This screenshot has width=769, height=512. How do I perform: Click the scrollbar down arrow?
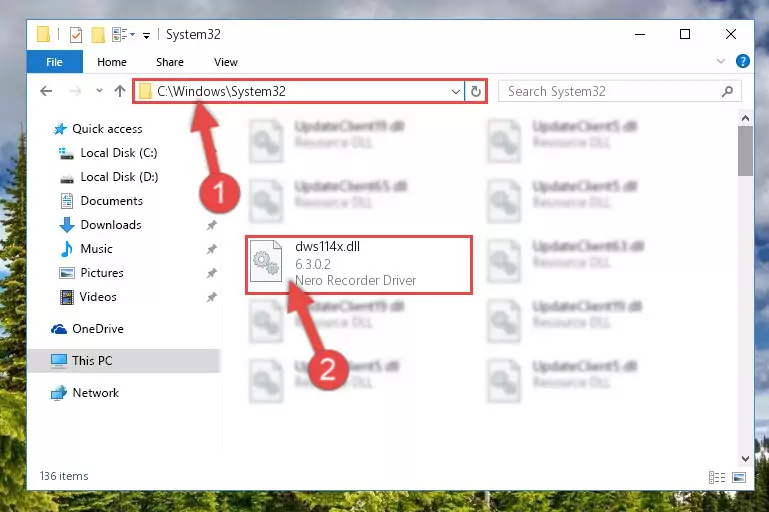pyautogui.click(x=745, y=459)
